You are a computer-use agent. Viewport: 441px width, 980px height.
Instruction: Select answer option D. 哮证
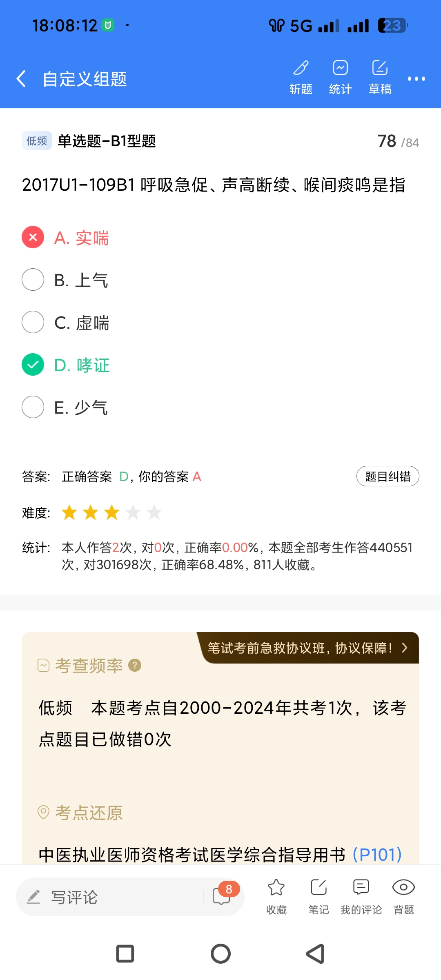tap(33, 365)
